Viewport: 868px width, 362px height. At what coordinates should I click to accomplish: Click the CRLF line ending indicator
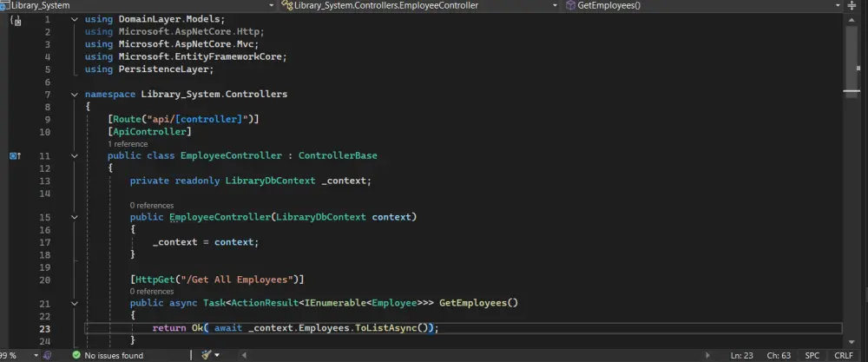pos(844,355)
